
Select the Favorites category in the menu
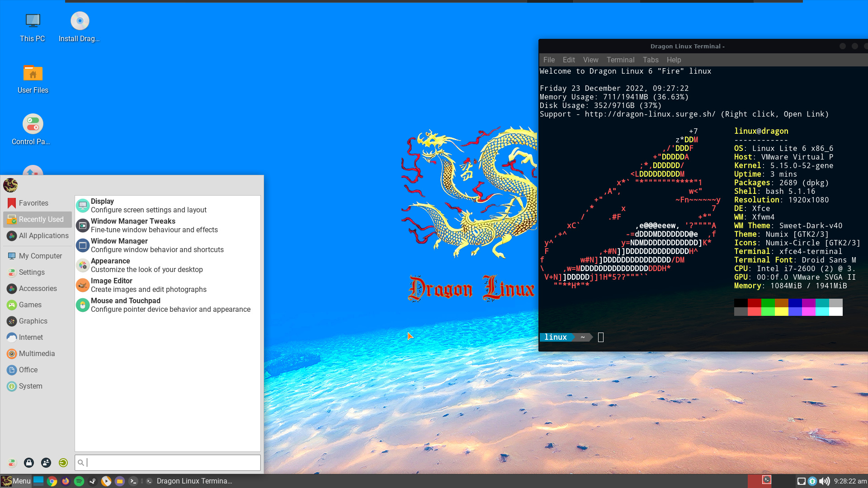pyautogui.click(x=38, y=203)
